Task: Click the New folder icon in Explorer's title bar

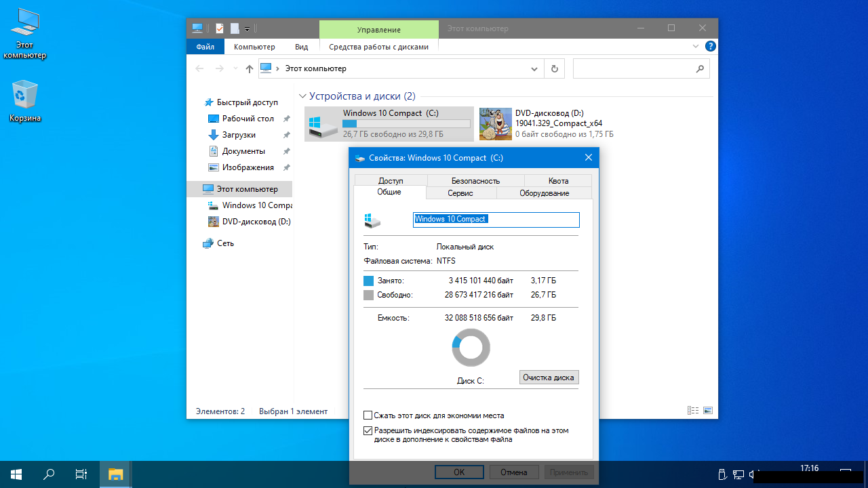Action: click(x=235, y=28)
